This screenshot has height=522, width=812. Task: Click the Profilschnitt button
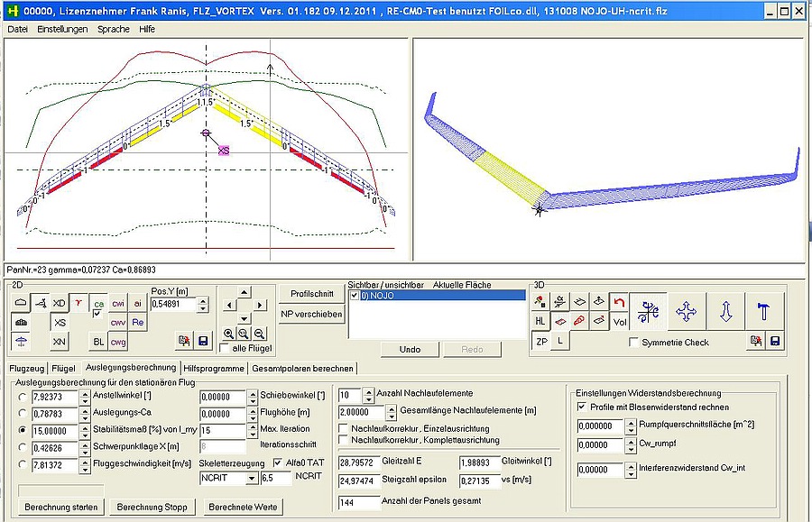311,294
